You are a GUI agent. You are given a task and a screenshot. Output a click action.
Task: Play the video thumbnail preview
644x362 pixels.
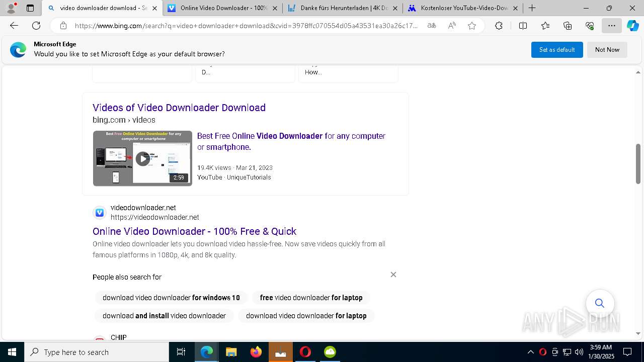[x=142, y=158]
